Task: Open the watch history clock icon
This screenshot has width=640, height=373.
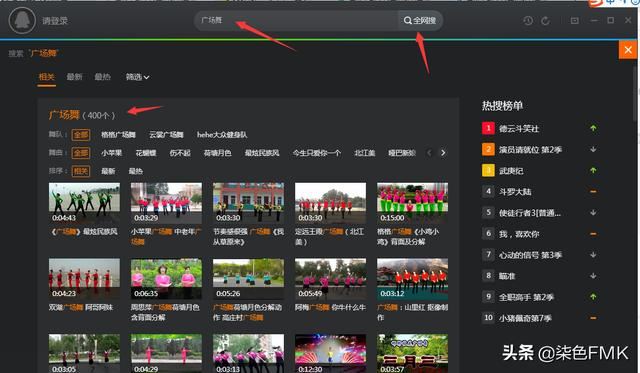Action: [x=528, y=20]
